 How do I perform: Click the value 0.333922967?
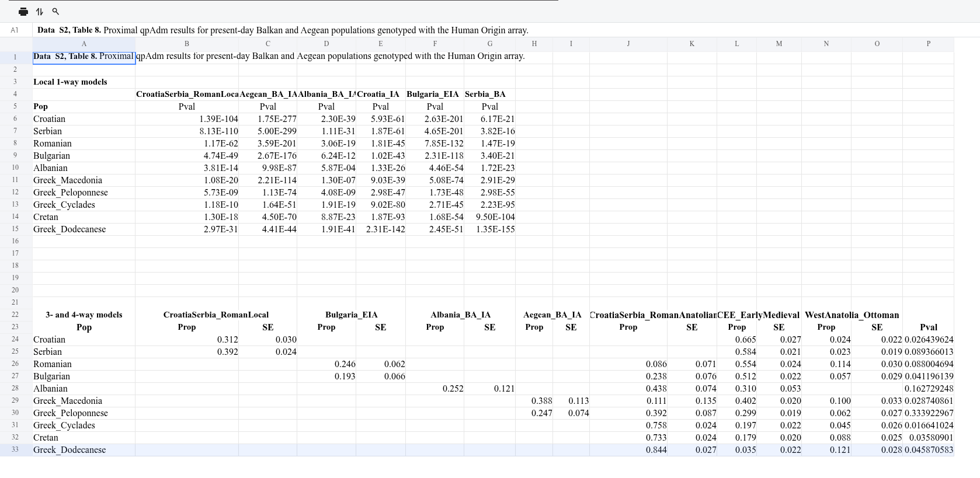coord(929,413)
